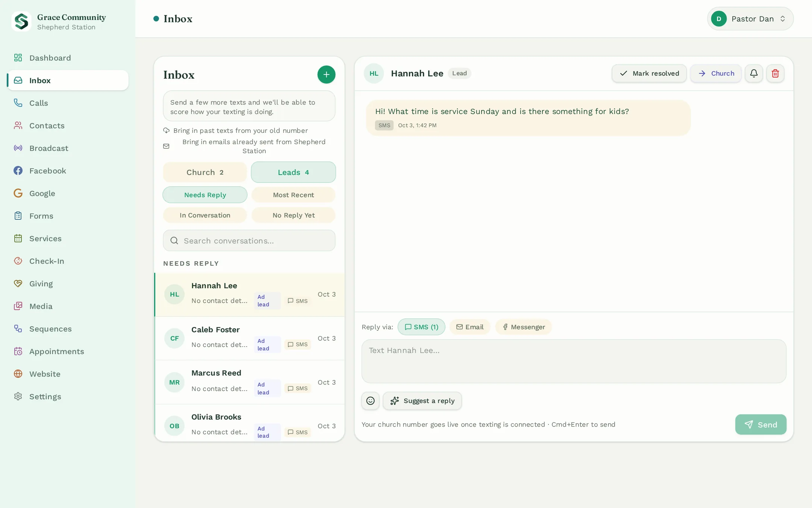Screen dimensions: 812x508
Task: Open Contacts in the sidebar
Action: click(x=68, y=125)
